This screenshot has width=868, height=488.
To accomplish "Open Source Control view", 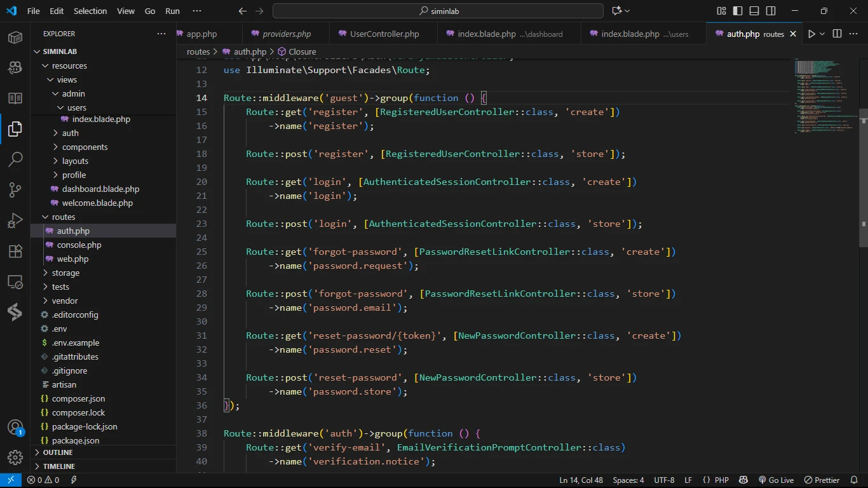I will coord(15,190).
